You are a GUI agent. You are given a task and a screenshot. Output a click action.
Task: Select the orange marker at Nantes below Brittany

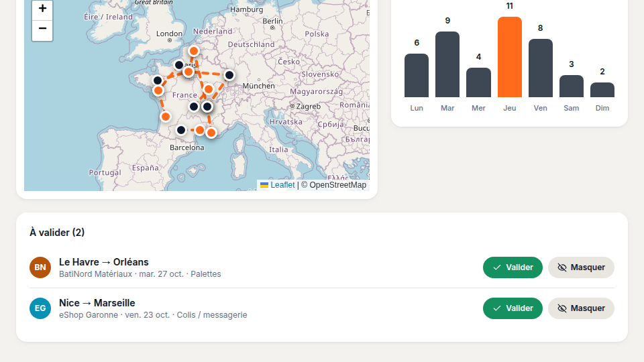click(x=158, y=90)
